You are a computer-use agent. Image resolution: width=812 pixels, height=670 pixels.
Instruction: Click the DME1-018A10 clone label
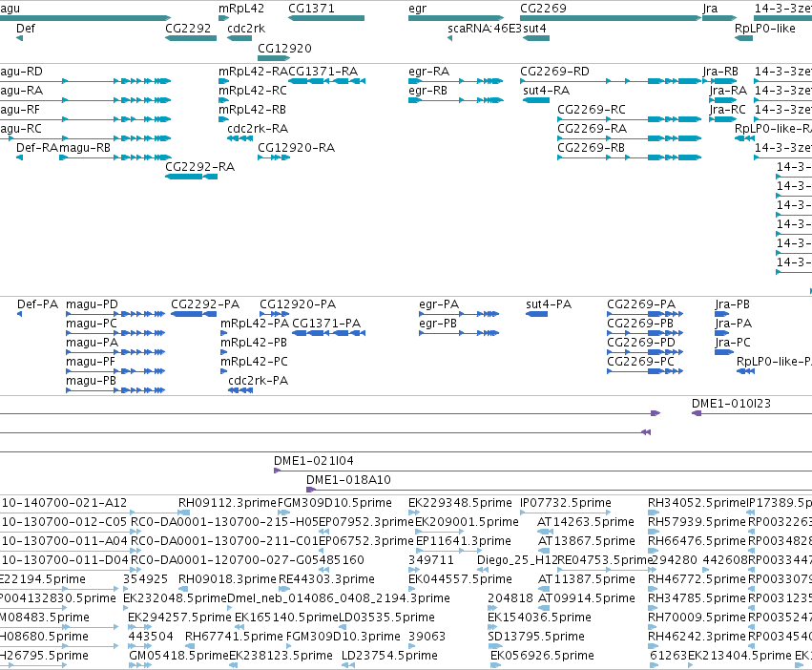[348, 480]
